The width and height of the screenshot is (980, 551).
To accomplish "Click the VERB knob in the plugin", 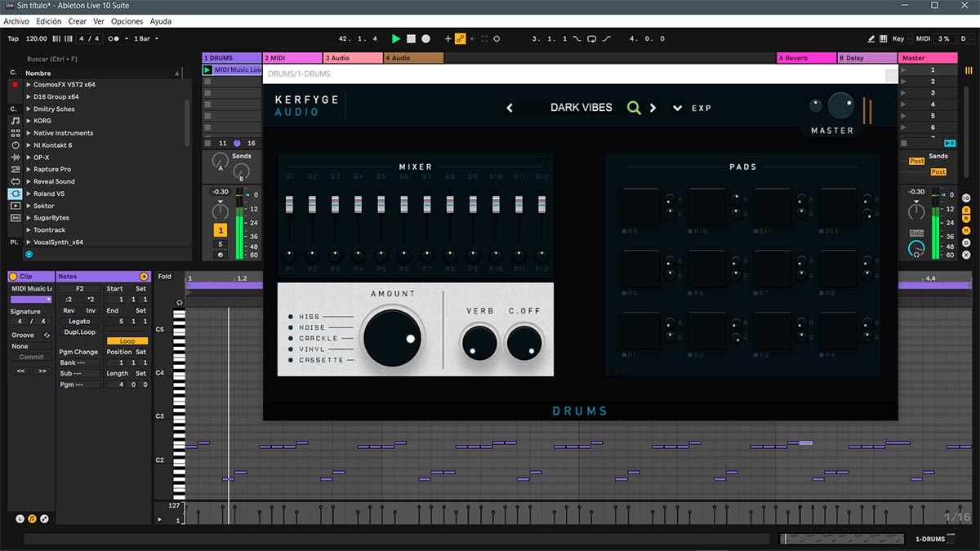I will [x=480, y=343].
